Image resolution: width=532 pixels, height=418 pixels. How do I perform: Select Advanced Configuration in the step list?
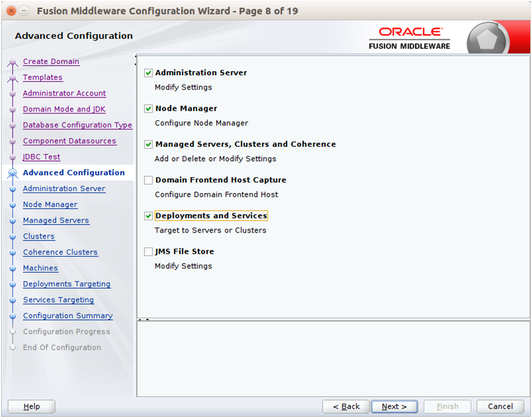(x=73, y=173)
